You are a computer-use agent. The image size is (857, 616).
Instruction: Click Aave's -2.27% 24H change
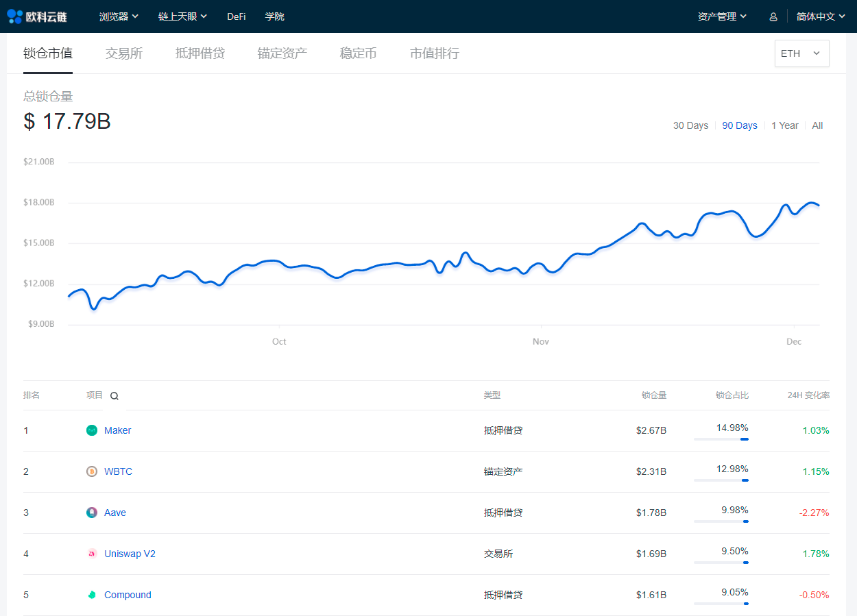point(814,513)
